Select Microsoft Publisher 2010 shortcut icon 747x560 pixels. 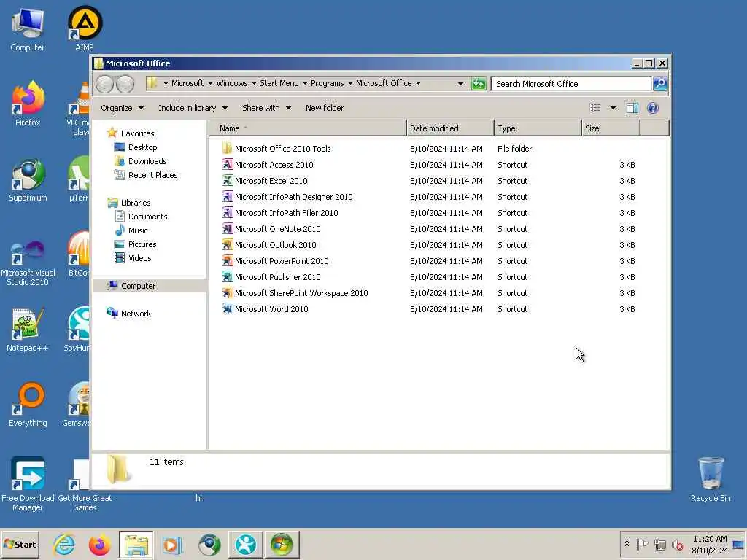[x=228, y=277]
